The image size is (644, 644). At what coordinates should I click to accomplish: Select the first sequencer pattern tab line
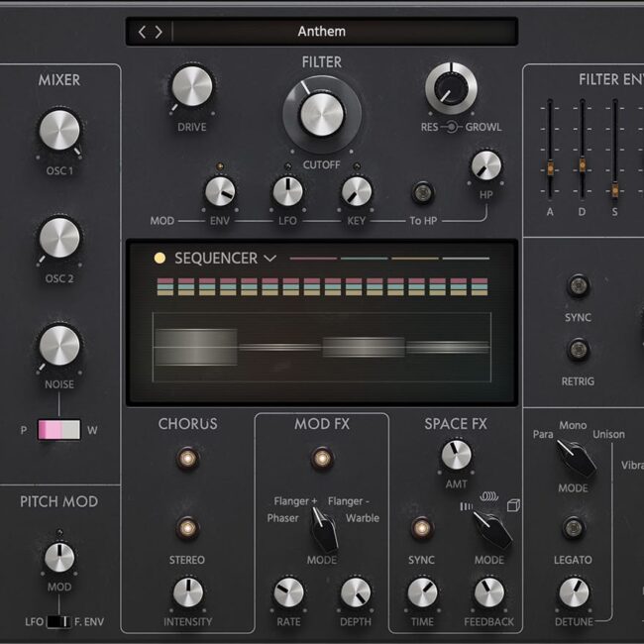click(x=313, y=260)
